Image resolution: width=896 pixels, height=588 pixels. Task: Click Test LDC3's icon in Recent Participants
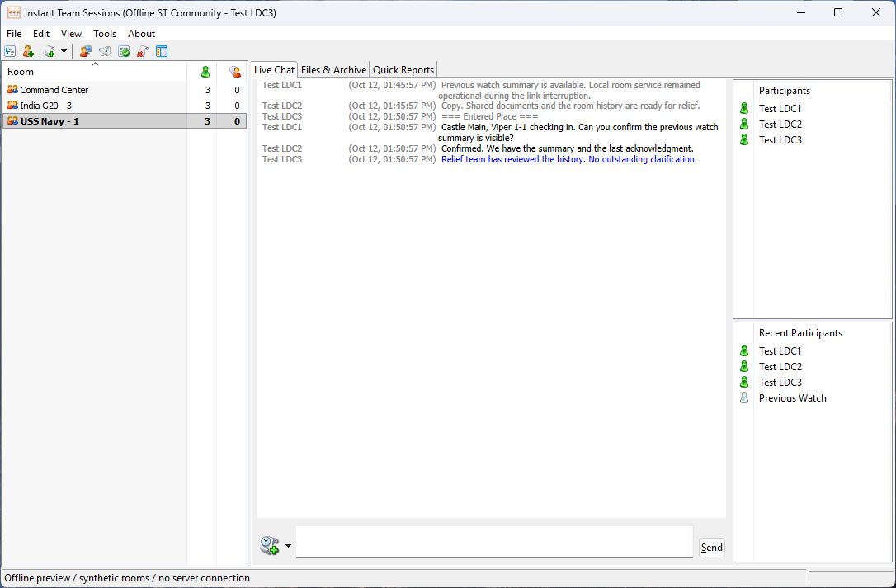[x=744, y=381]
